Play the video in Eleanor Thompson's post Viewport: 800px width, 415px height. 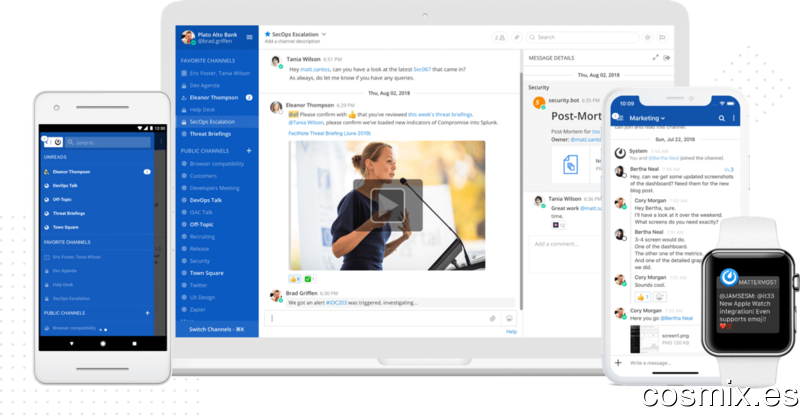(387, 205)
